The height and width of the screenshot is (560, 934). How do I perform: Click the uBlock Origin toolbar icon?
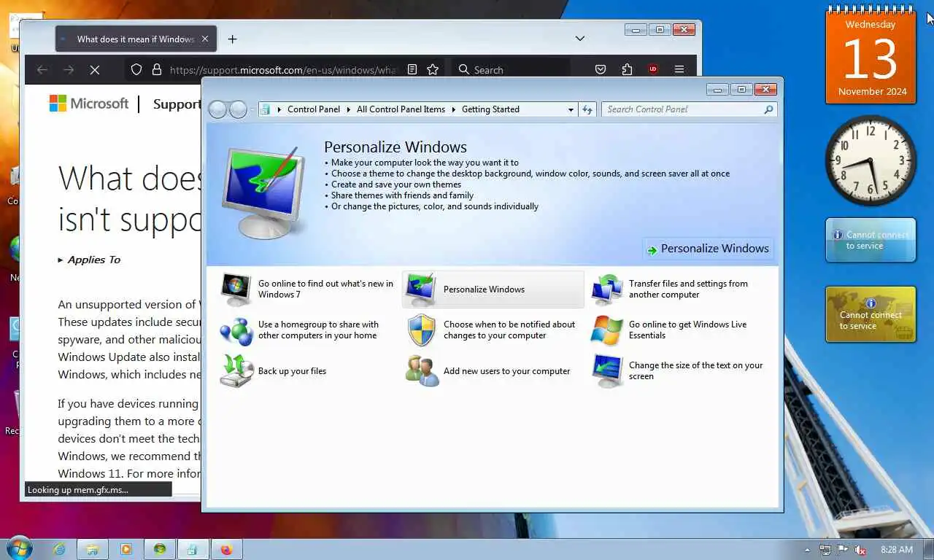653,70
